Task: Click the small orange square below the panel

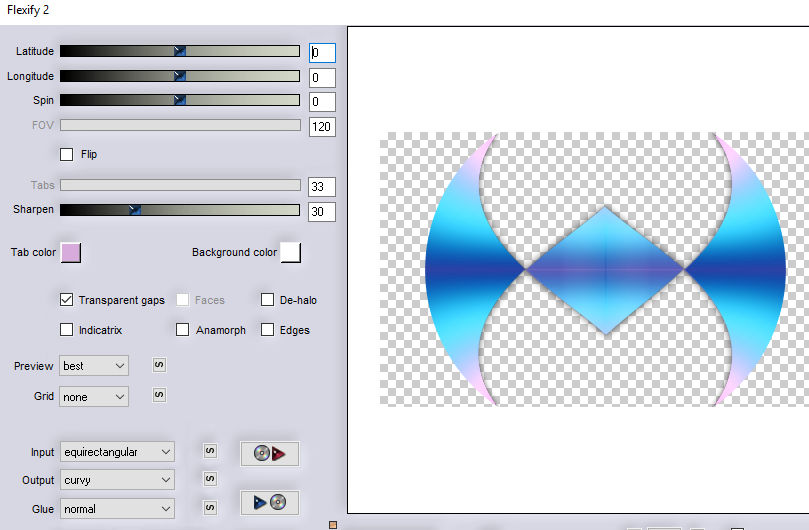Action: pos(333,525)
